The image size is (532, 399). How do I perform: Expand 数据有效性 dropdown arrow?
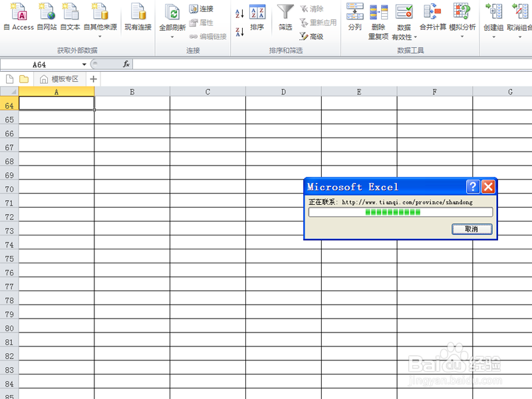[x=415, y=37]
